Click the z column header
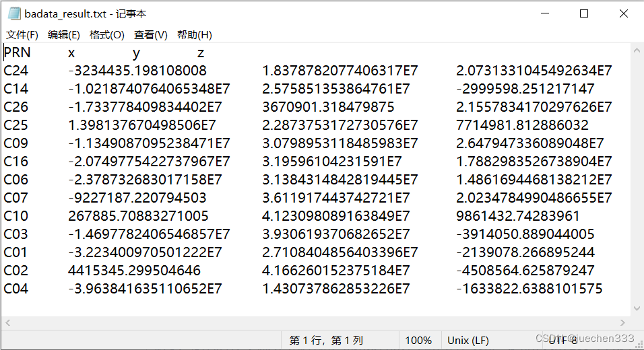The image size is (644, 350). pos(201,53)
